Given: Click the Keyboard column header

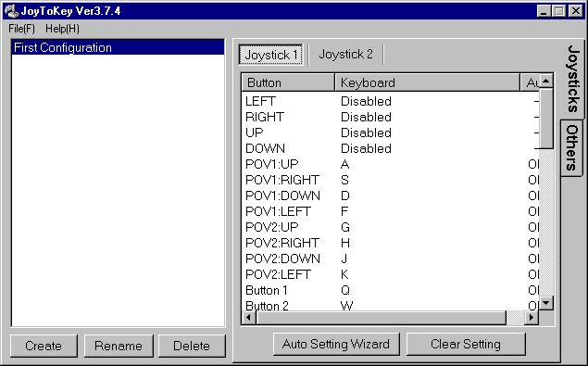Looking at the screenshot, I should (x=427, y=82).
